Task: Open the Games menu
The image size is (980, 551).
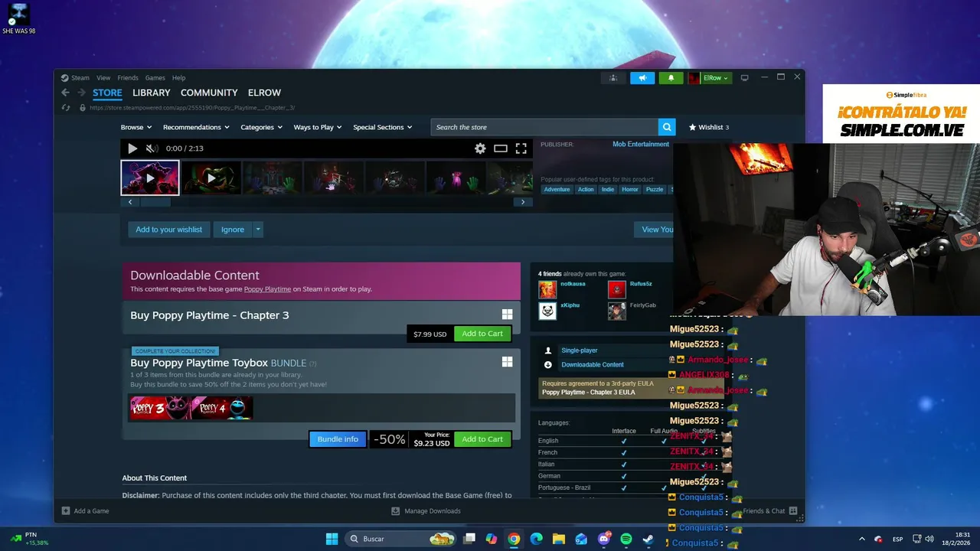Action: coord(155,78)
